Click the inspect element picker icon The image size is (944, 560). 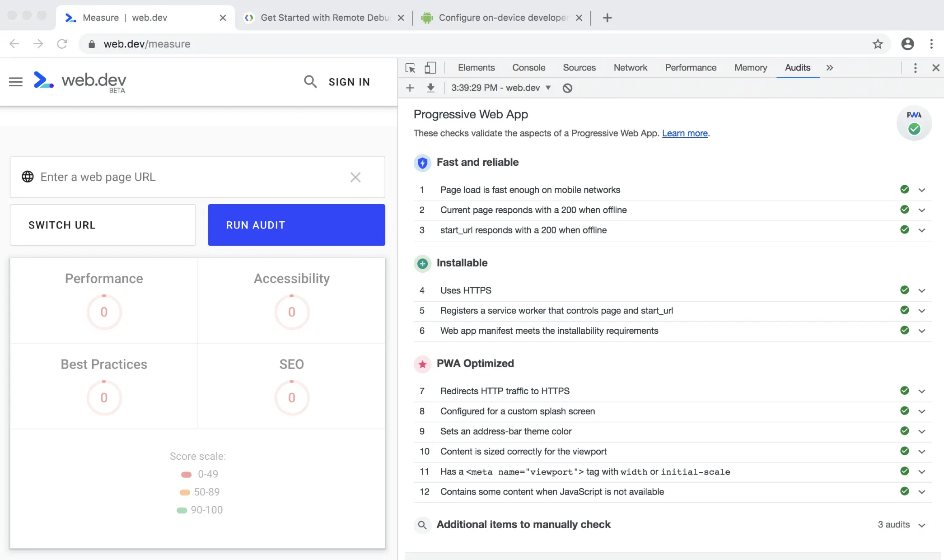pyautogui.click(x=410, y=68)
